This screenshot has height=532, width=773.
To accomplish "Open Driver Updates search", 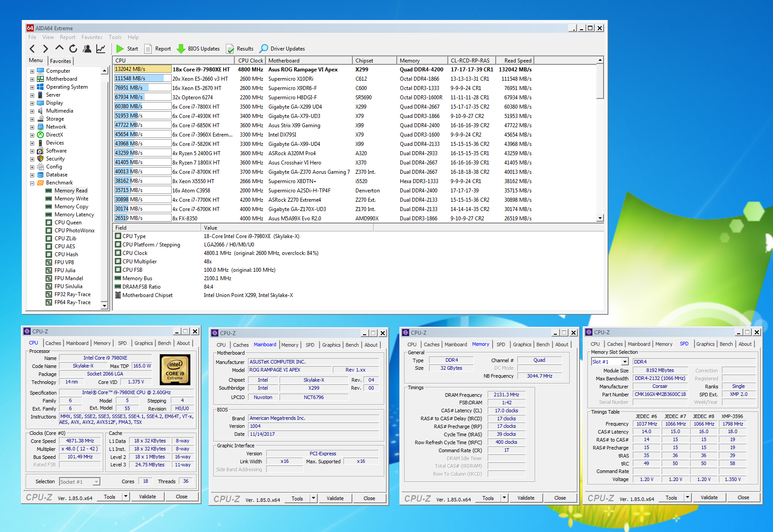I will (282, 49).
